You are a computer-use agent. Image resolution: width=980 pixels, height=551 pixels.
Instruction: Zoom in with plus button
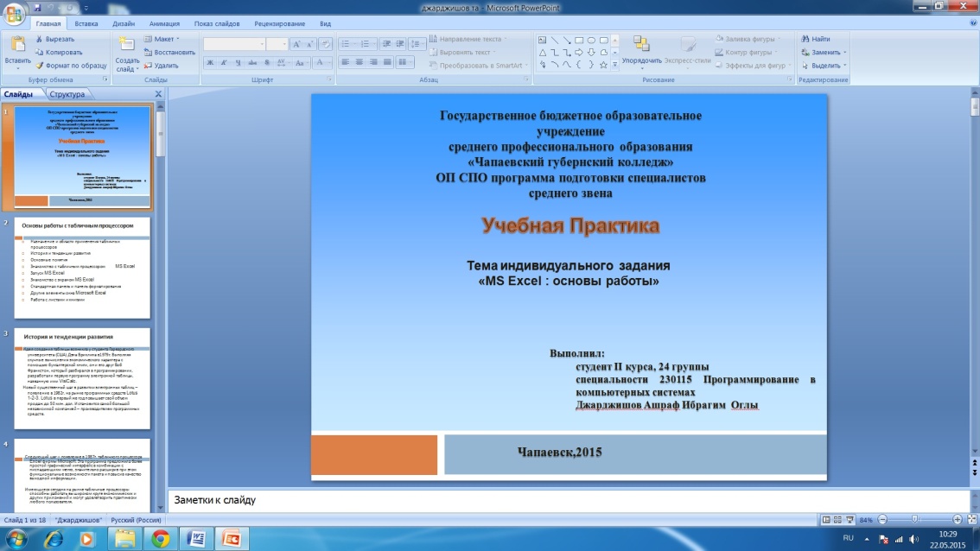click(x=957, y=520)
